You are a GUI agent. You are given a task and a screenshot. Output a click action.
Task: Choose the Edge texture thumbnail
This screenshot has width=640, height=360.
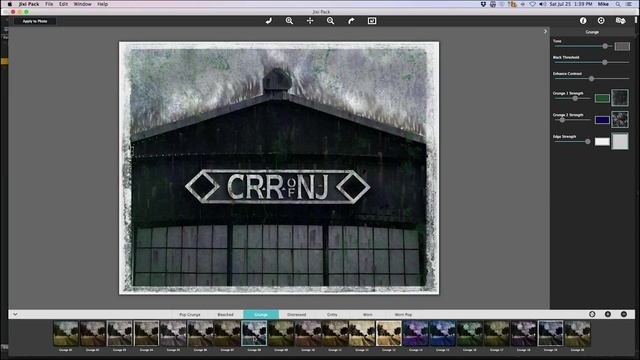click(620, 141)
